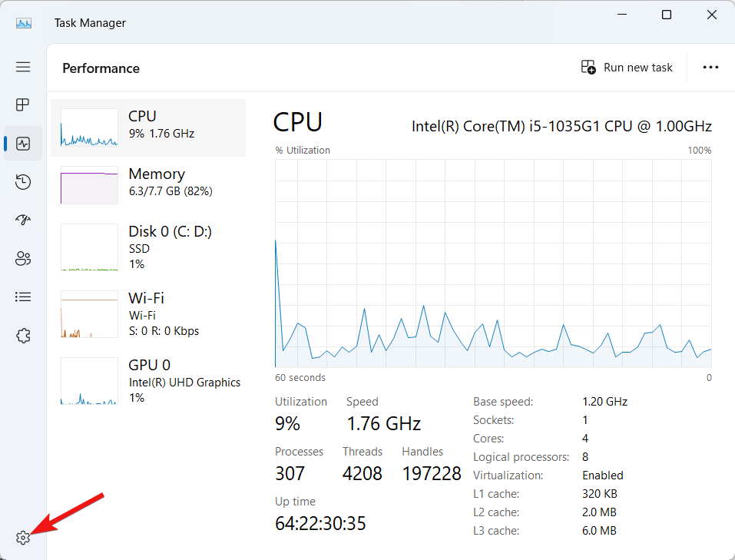Select the Memory performance item
Viewport: 735px width, 560px height.
(148, 185)
